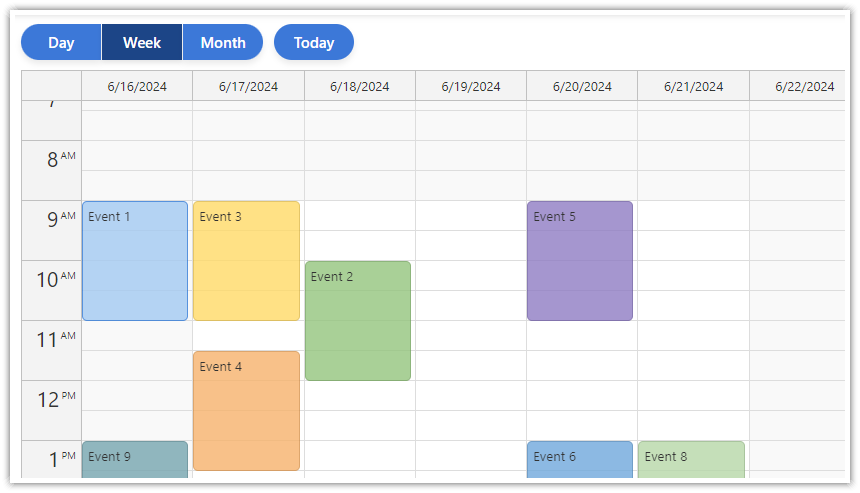Select the Week view tab

tap(142, 42)
